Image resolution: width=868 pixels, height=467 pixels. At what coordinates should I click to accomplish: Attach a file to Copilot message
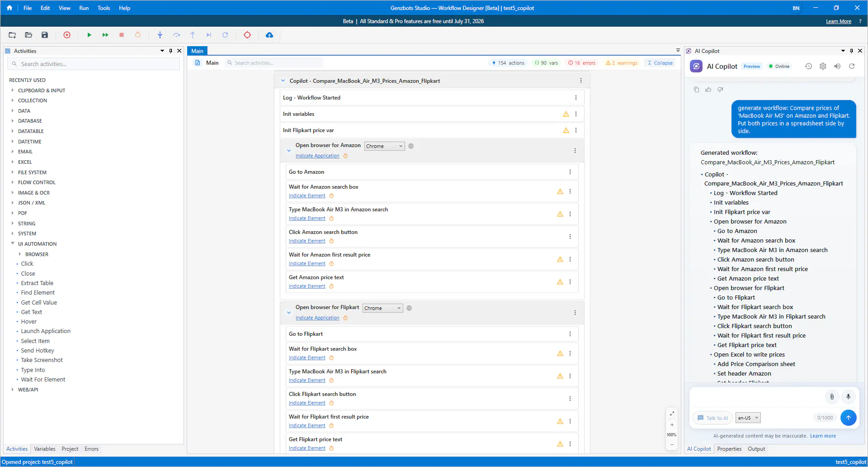click(832, 397)
